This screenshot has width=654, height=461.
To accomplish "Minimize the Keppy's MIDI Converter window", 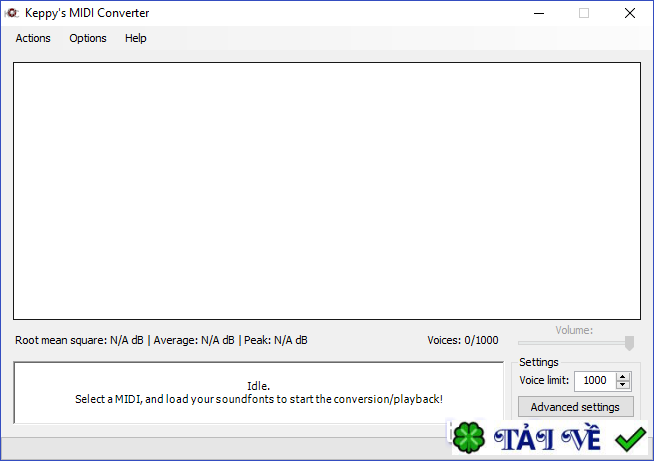I will point(539,13).
